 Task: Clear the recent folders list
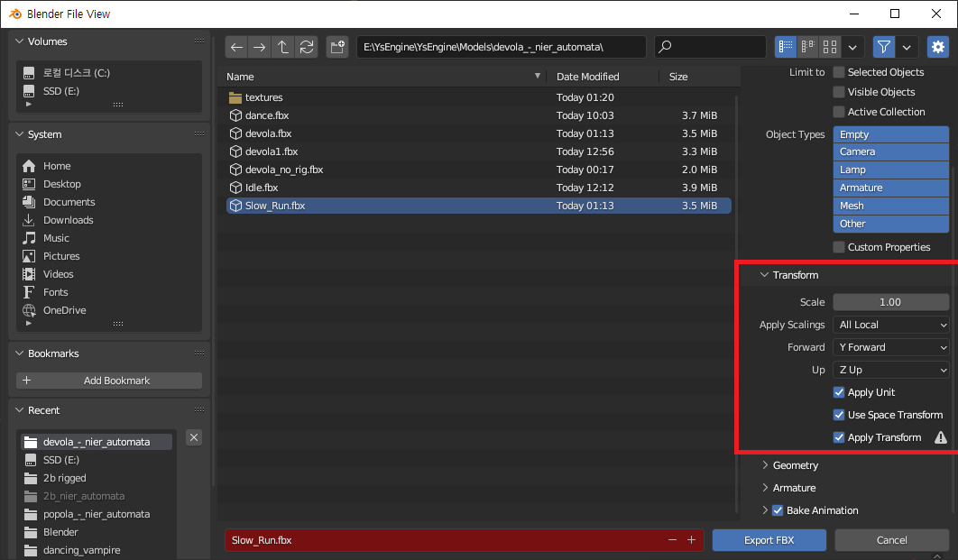194,437
